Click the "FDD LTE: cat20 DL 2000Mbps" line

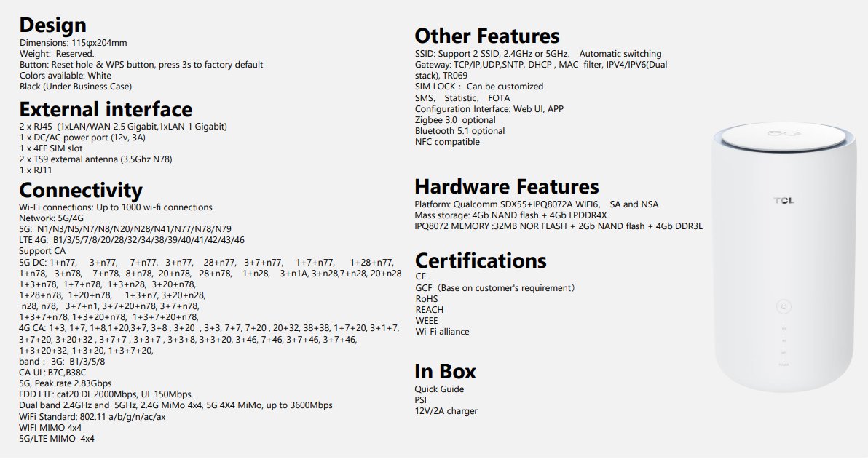coord(106,394)
